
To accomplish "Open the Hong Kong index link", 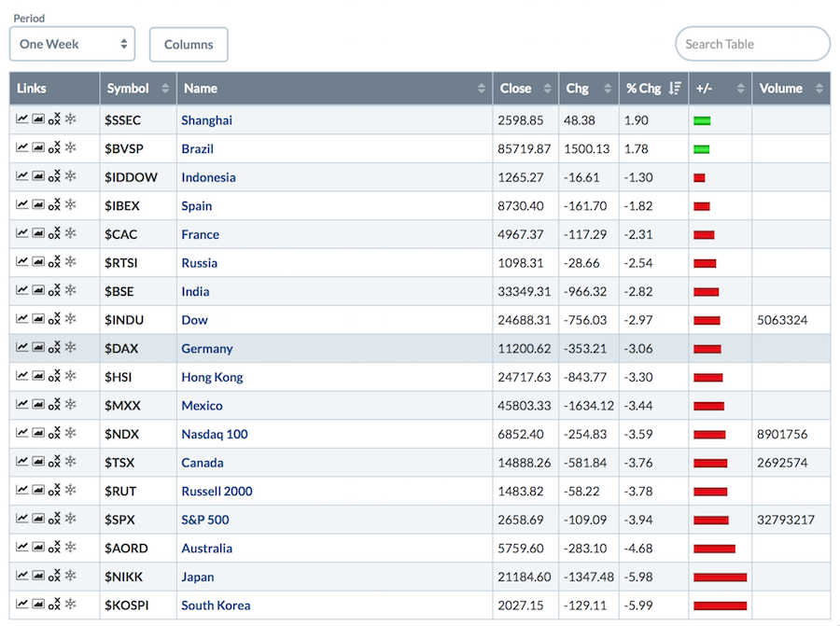I will (212, 377).
